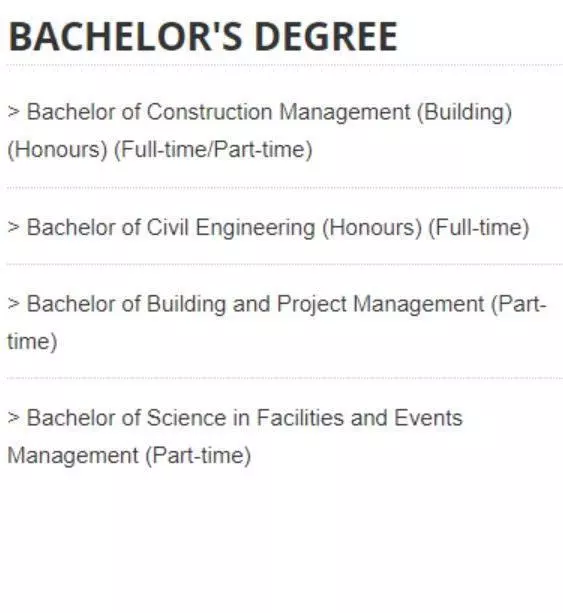
Task: Click the word DEGREE in the heading
Action: 326,36
